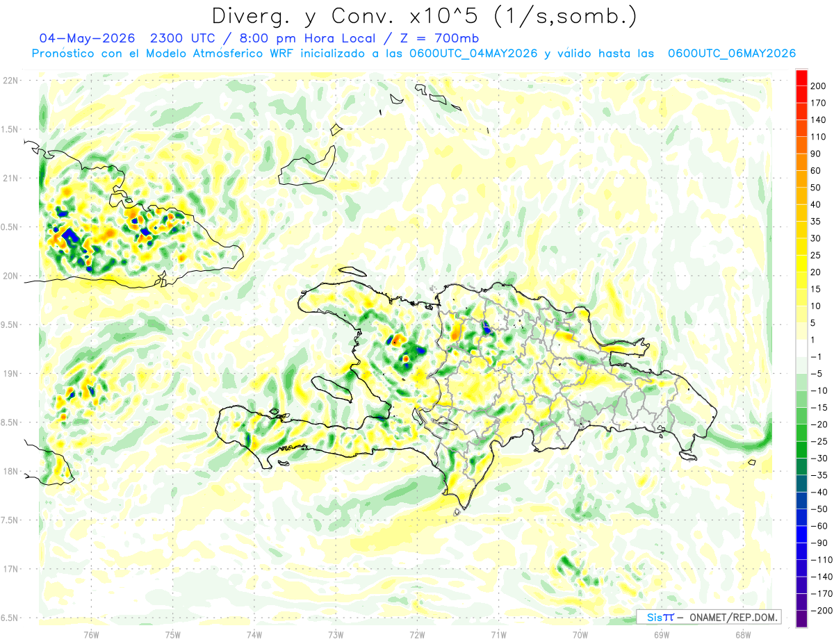The height and width of the screenshot is (644, 834).
Task: Click the 18N latitude label
Action: pos(10,471)
